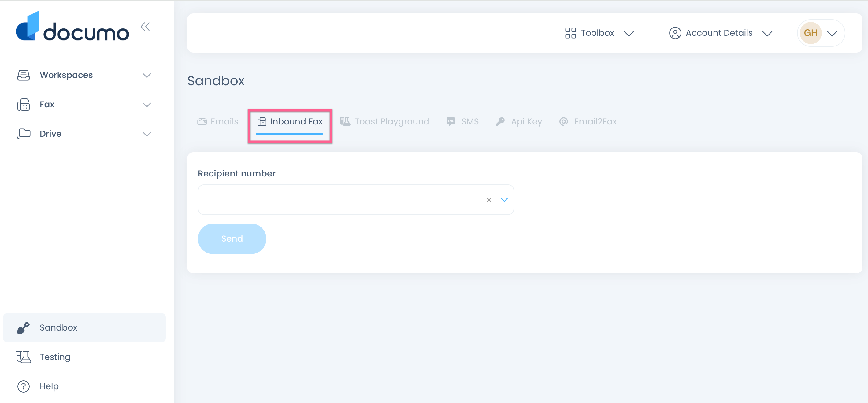Open the GH profile menu

[x=821, y=33]
